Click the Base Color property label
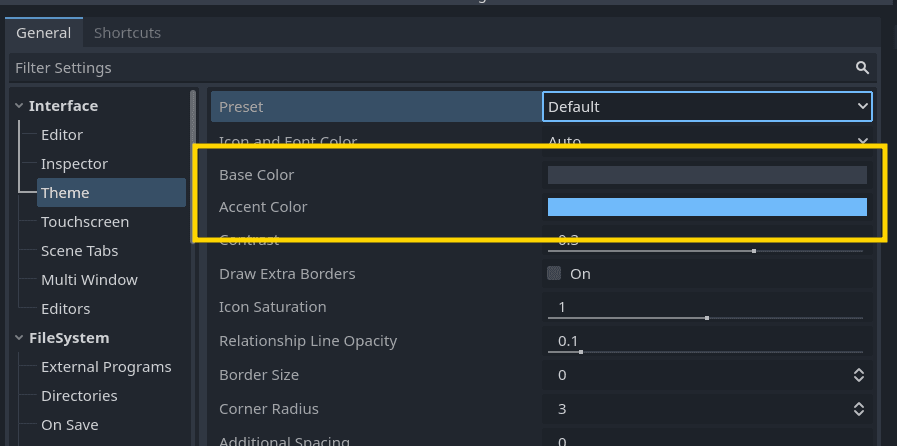Image resolution: width=897 pixels, height=446 pixels. (256, 175)
